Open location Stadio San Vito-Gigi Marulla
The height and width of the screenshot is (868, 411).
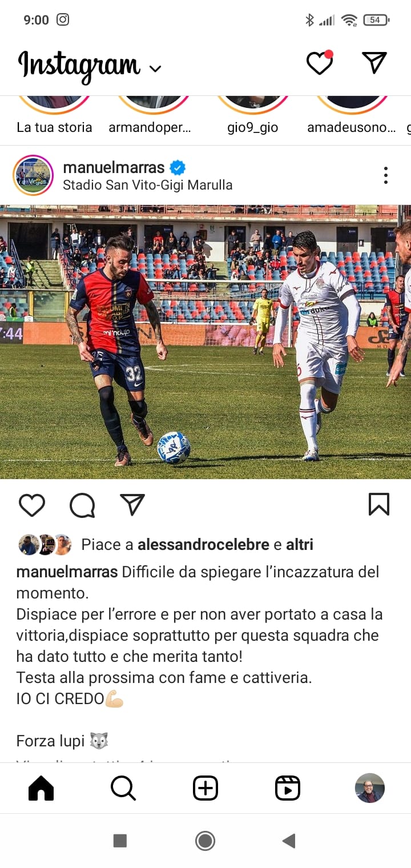147,185
